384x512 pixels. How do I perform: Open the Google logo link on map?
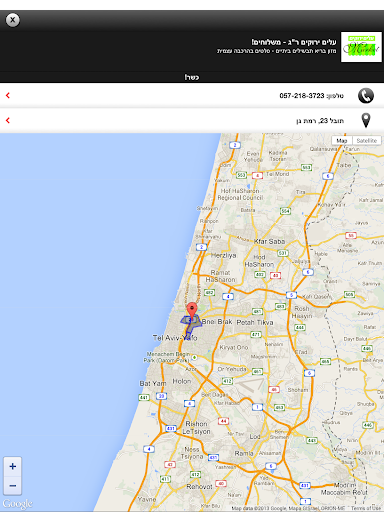[x=18, y=503]
